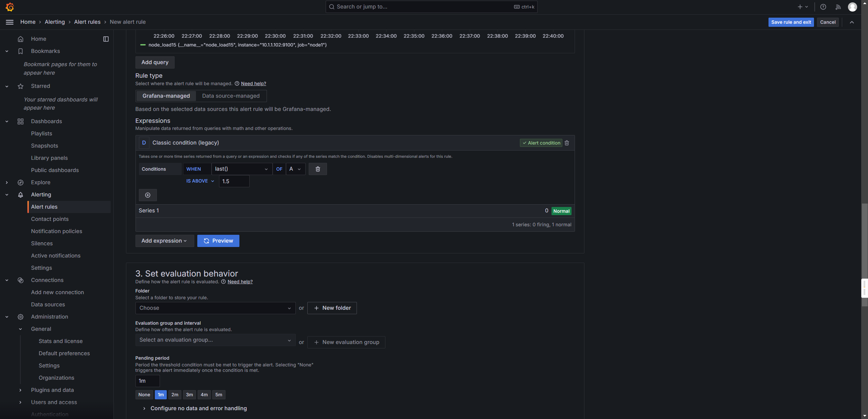This screenshot has height=419, width=868.
Task: Open the query A selector dropdown
Action: click(295, 169)
